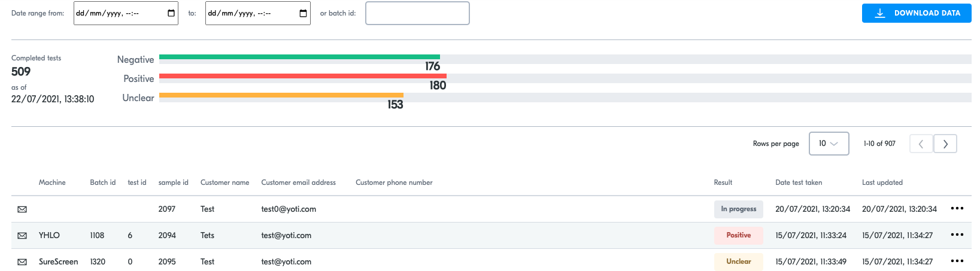Click the Unclear result badge
The height and width of the screenshot is (271, 980).
click(x=738, y=261)
